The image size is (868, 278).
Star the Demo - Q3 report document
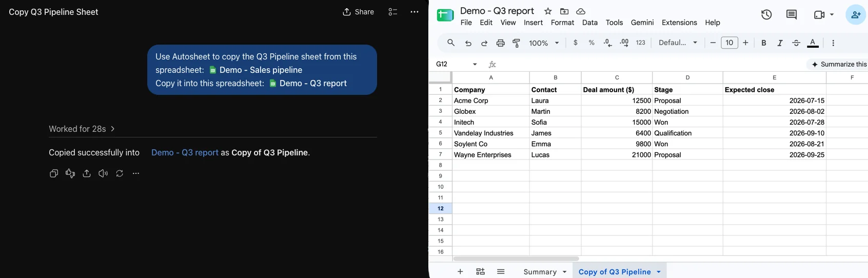pyautogui.click(x=548, y=11)
